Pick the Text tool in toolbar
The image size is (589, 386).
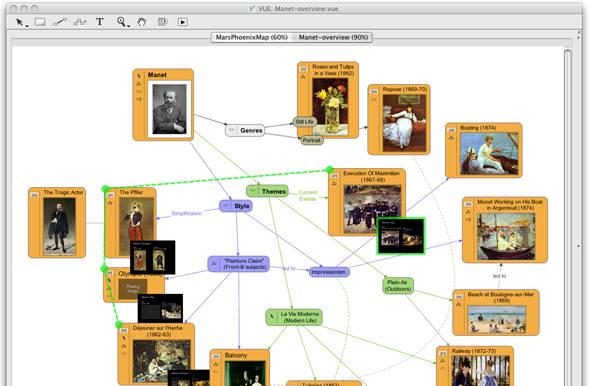click(100, 22)
